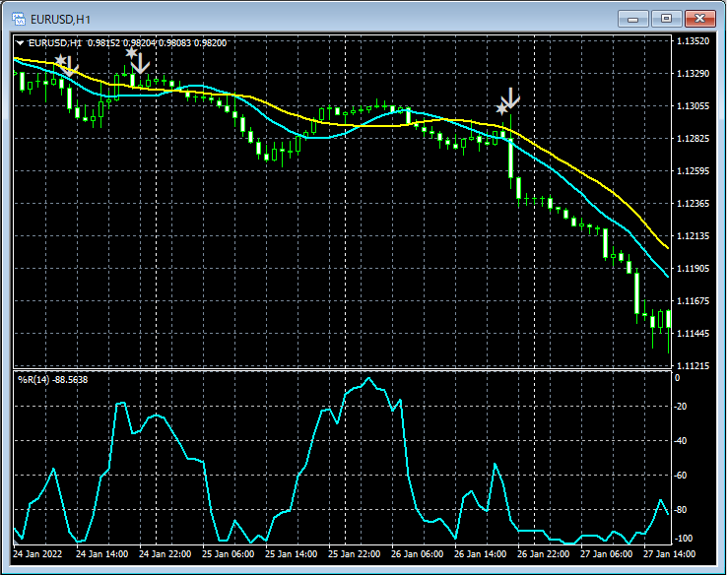Click the -100 level on the %R scale

coord(683,539)
